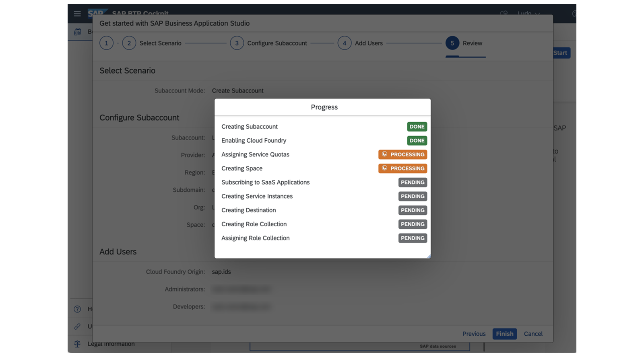Click PENDING status for Creating Destination
Image resolution: width=644 pixels, height=357 pixels.
pos(413,210)
